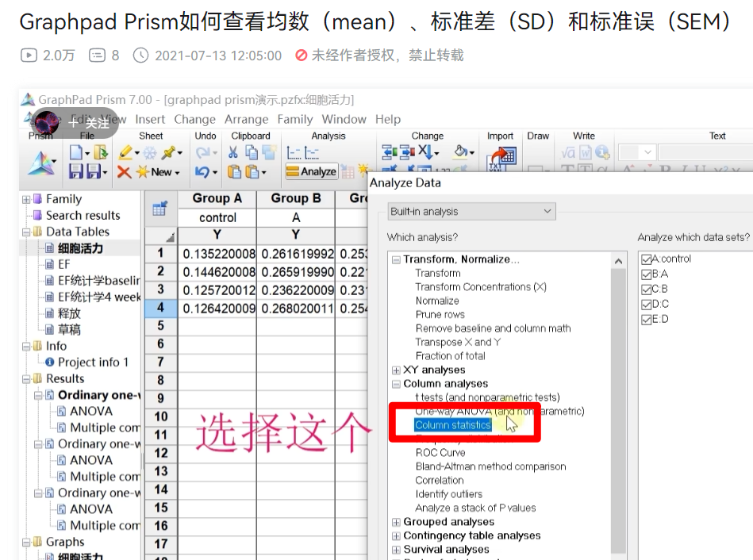753x560 pixels.
Task: Select the Copy icon in Clipboard group
Action: 250,153
